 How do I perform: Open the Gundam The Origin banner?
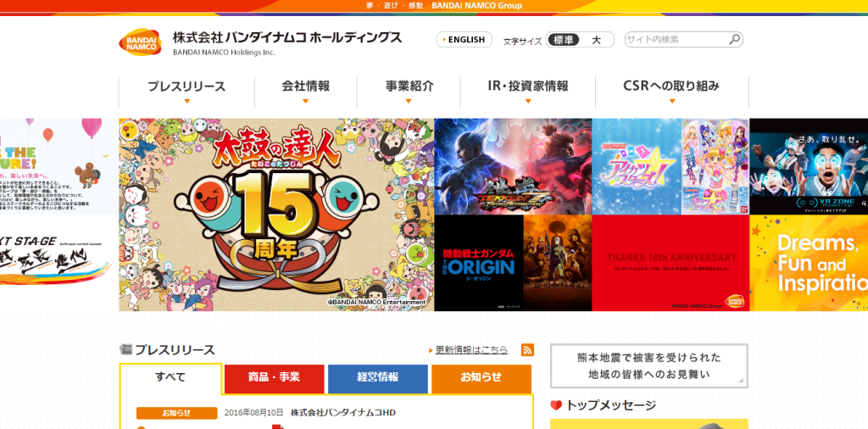(x=513, y=263)
